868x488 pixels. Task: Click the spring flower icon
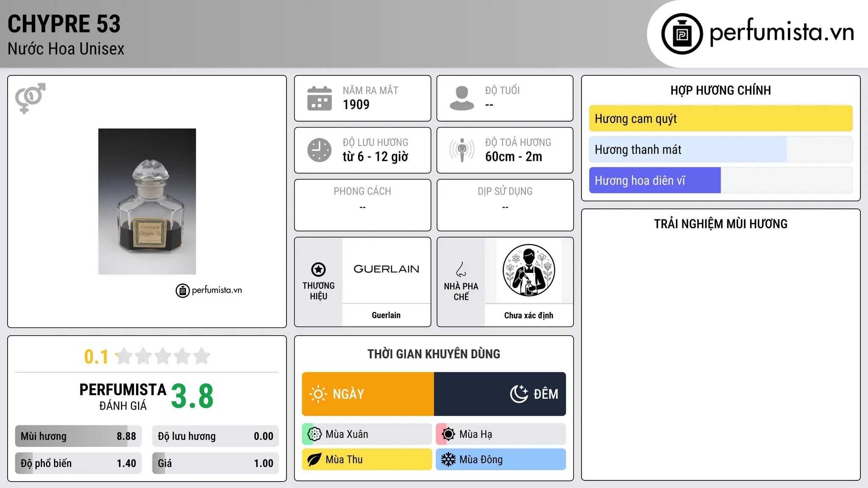(314, 434)
